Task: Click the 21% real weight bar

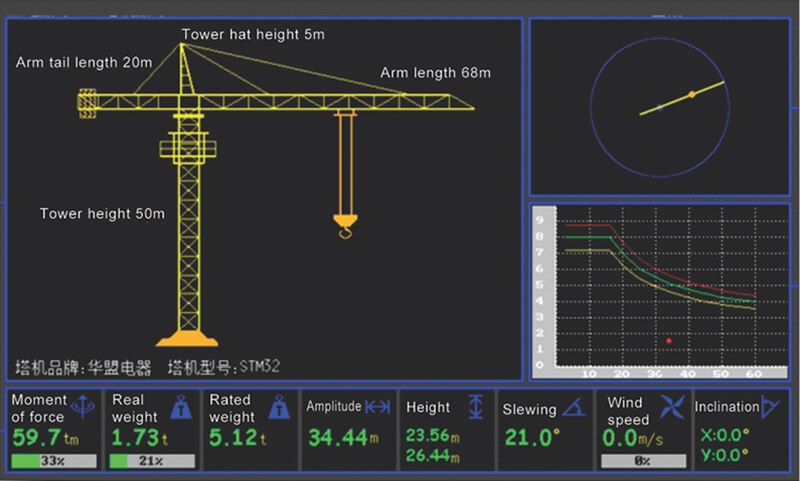Action: pyautogui.click(x=152, y=461)
